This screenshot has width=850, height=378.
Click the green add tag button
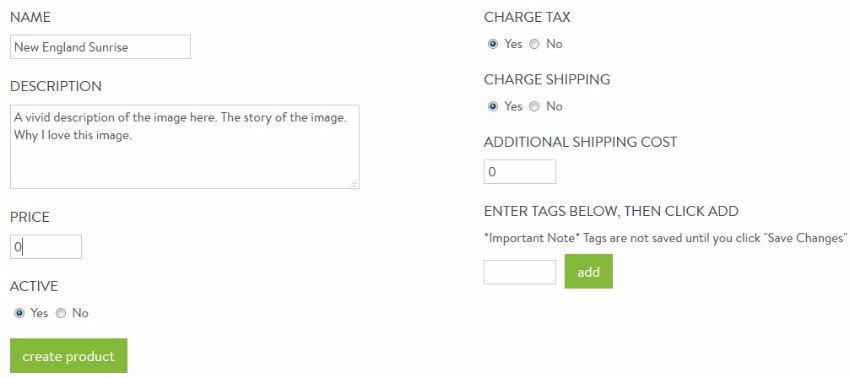point(588,272)
